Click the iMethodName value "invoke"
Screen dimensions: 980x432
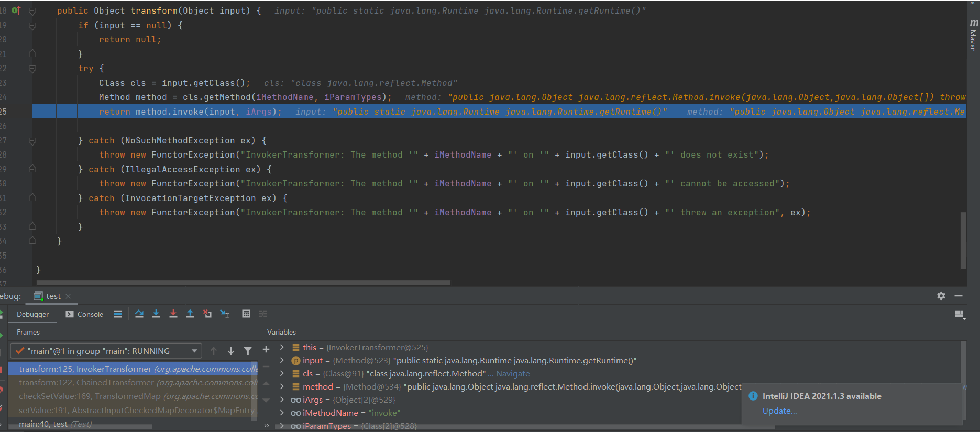point(384,413)
